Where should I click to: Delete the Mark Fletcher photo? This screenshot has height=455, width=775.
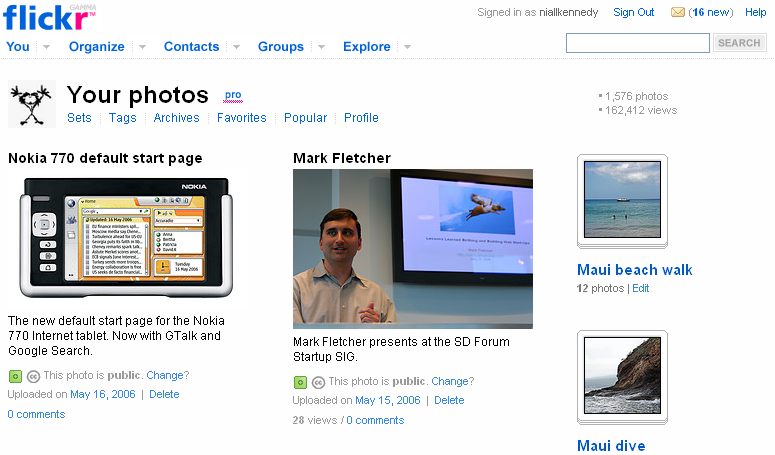[449, 400]
